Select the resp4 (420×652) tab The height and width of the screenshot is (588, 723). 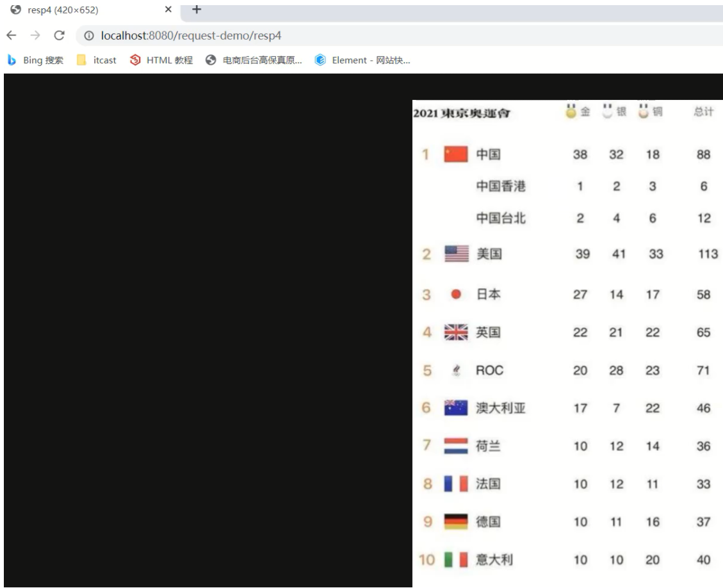click(x=90, y=10)
